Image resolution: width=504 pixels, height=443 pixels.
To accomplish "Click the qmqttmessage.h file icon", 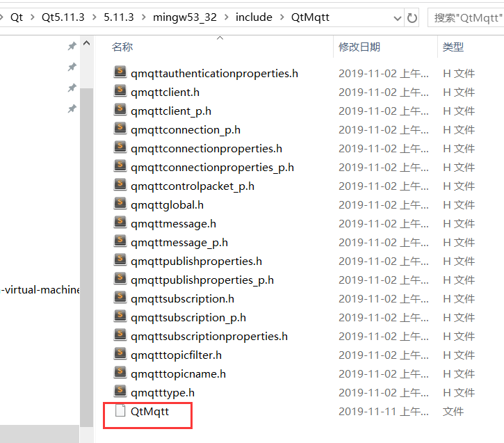I will (x=120, y=222).
